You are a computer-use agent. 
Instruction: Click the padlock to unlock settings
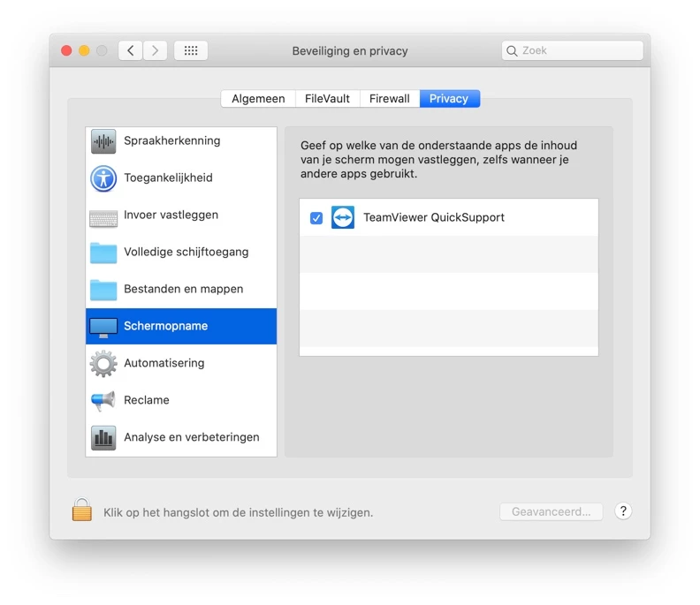(82, 510)
